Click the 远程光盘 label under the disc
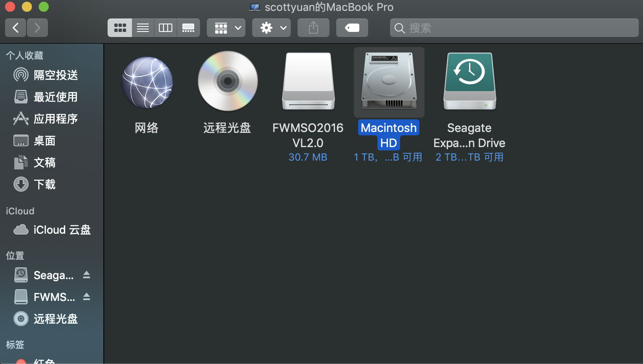This screenshot has width=643, height=364. pyautogui.click(x=227, y=128)
